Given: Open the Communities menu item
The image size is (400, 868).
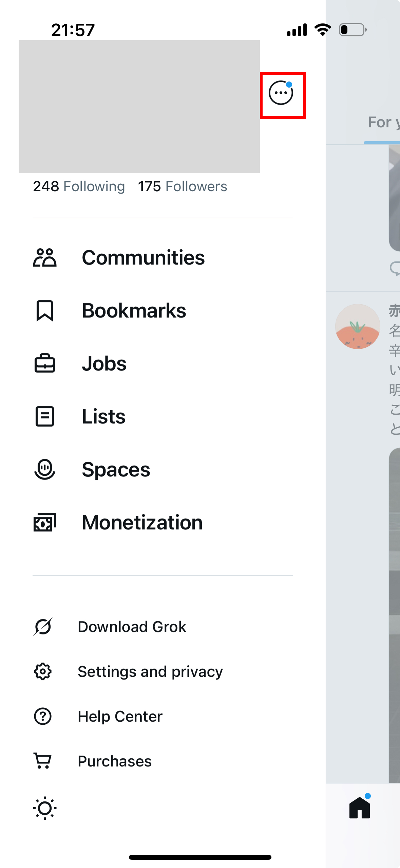Looking at the screenshot, I should coord(143,258).
